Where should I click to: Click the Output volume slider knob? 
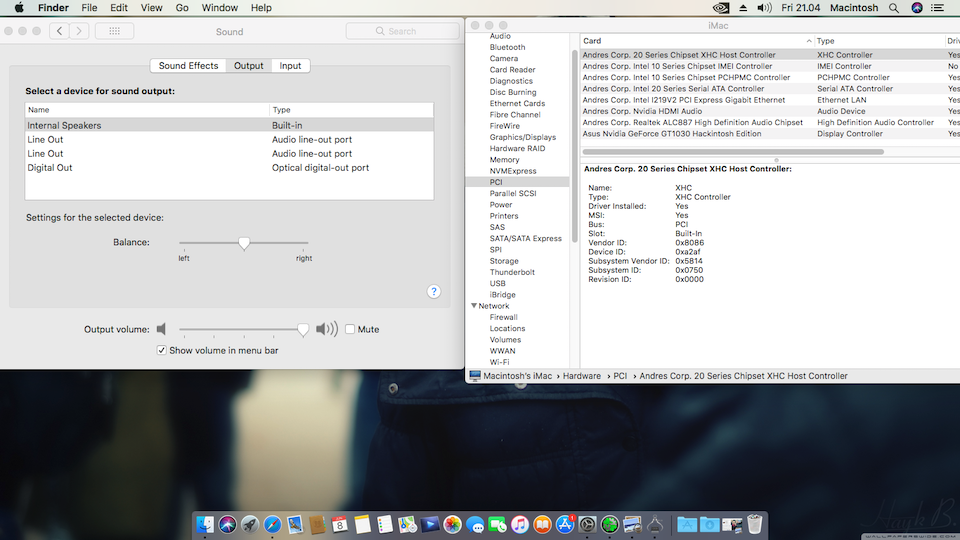point(303,329)
